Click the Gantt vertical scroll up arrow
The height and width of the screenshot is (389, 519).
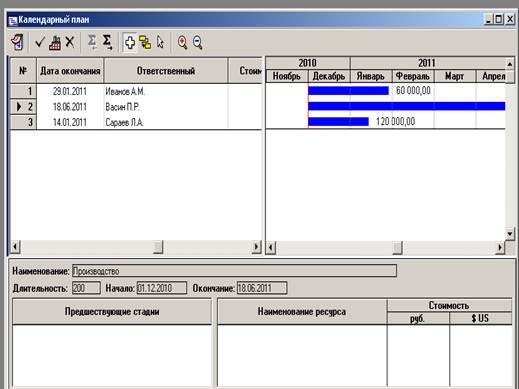510,64
